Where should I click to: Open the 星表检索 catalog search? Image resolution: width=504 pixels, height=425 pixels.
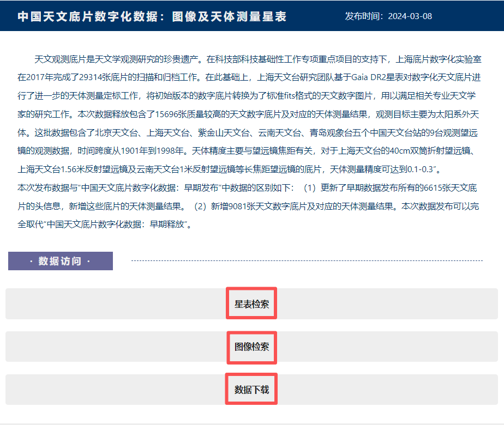[251, 304]
